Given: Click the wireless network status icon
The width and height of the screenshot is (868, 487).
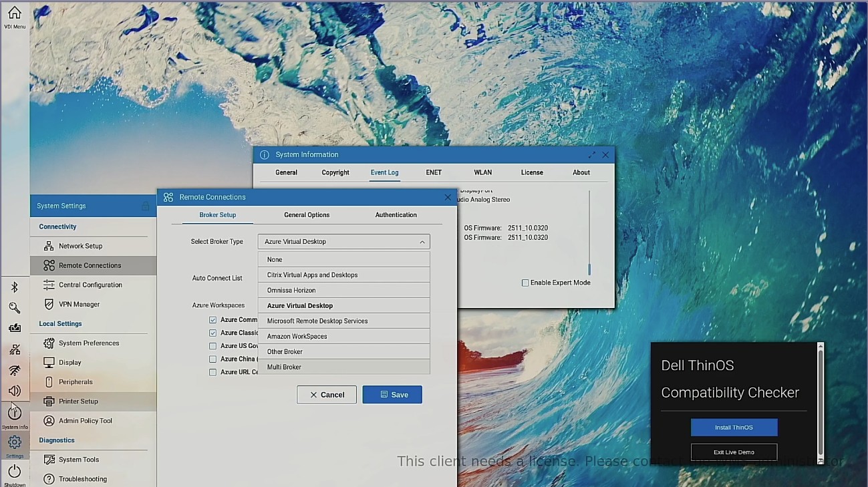Looking at the screenshot, I should point(14,370).
